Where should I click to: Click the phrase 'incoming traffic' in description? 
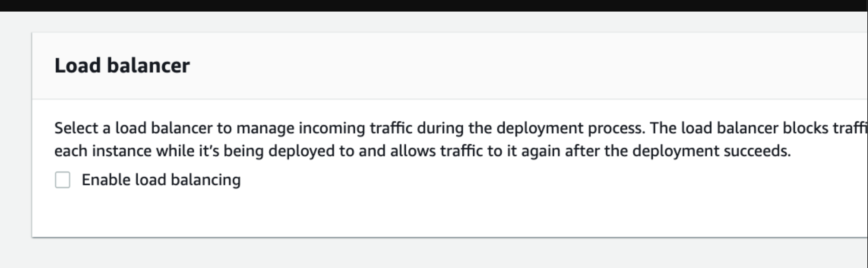pos(356,129)
